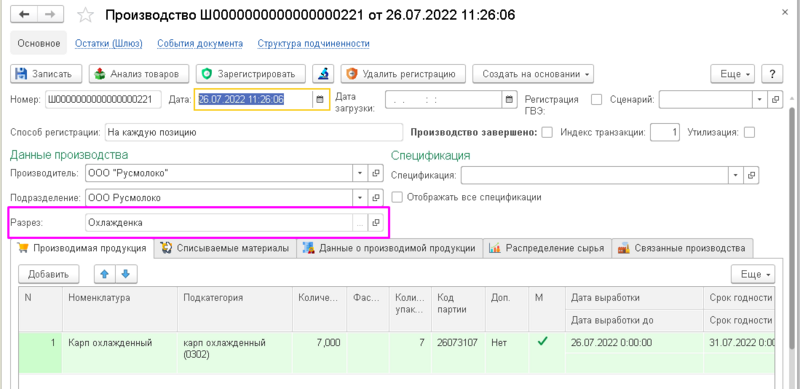Viewport: 800px width, 389px height.
Task: Switch to the Списываемые материалы tab
Action: (226, 248)
